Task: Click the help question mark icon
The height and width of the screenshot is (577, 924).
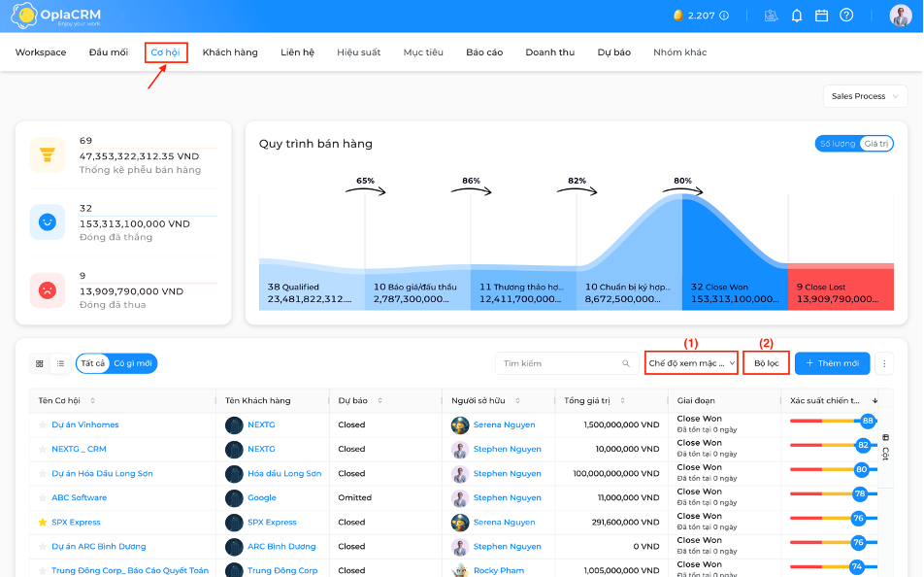Action: [x=846, y=16]
